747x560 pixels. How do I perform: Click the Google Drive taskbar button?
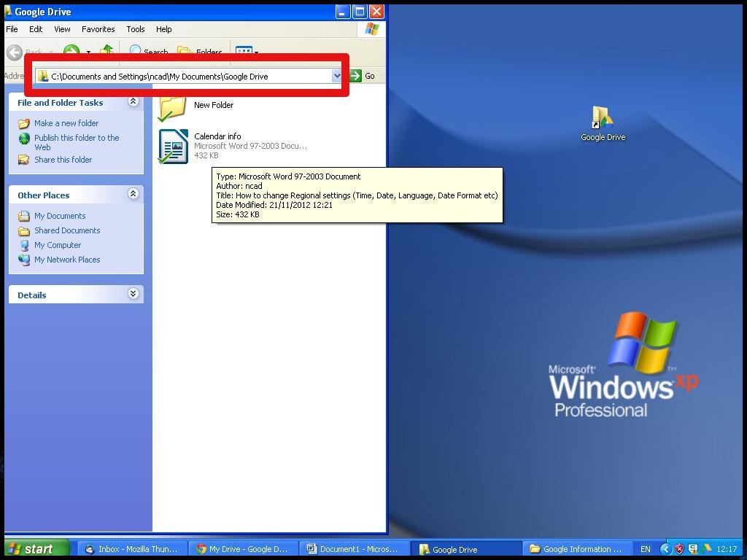click(x=466, y=549)
